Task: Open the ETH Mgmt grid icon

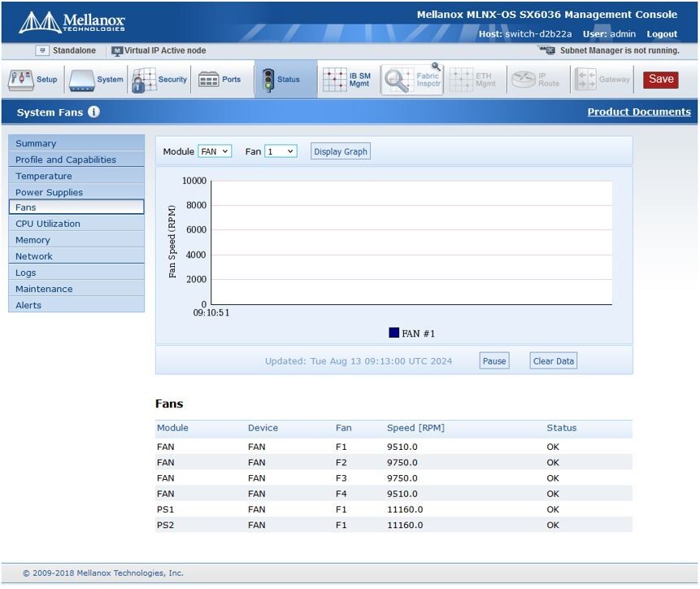Action: [461, 80]
